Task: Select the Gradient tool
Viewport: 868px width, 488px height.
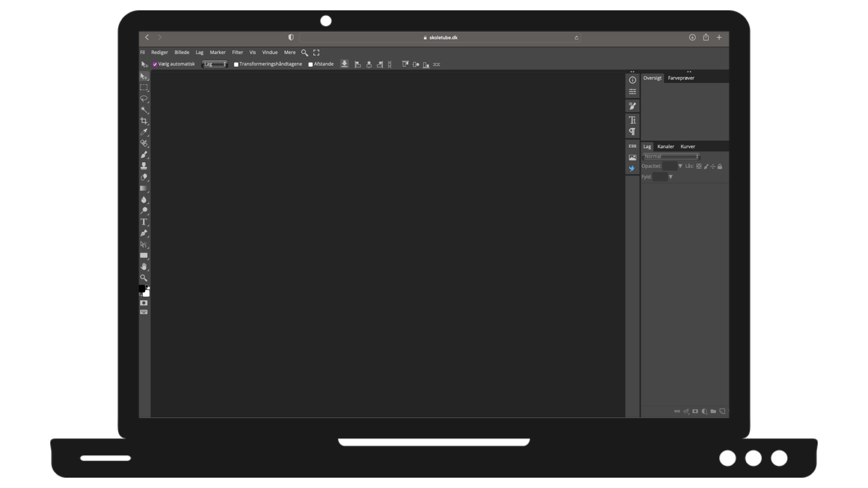Action: click(144, 188)
